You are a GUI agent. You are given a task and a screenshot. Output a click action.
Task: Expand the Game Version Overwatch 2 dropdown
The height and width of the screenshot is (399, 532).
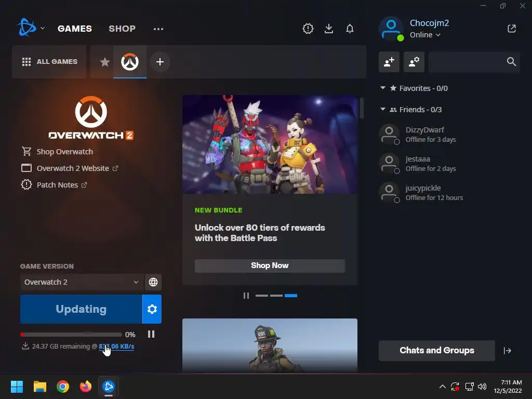pos(82,282)
